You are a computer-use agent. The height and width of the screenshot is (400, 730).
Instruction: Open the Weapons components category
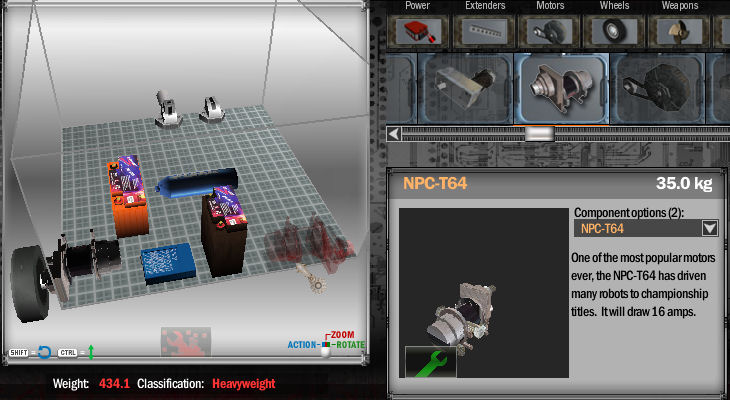pyautogui.click(x=679, y=31)
